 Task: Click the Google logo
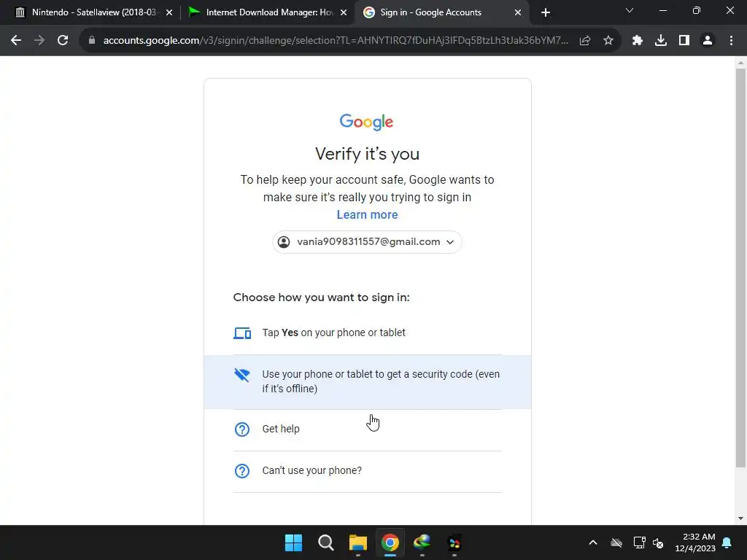366,122
